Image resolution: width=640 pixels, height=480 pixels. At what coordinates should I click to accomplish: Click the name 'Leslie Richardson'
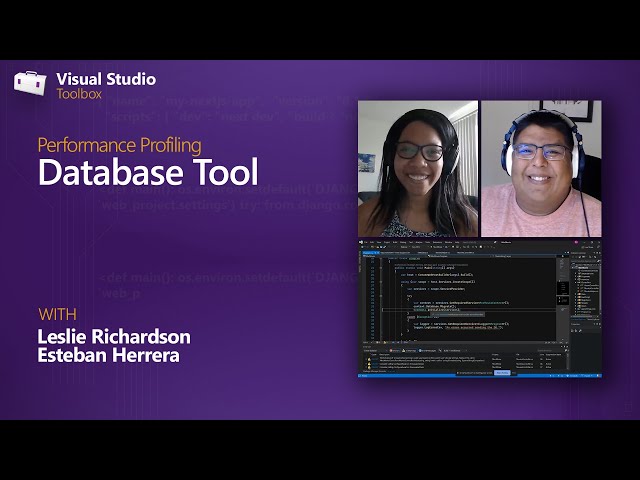(114, 337)
